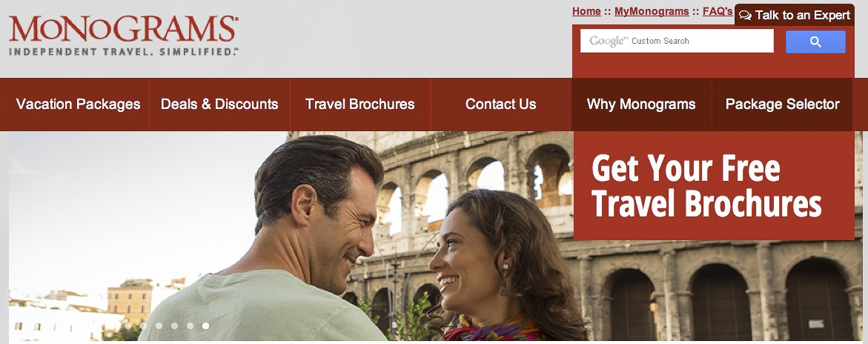
Task: Open the Contact Us page
Action: click(500, 104)
